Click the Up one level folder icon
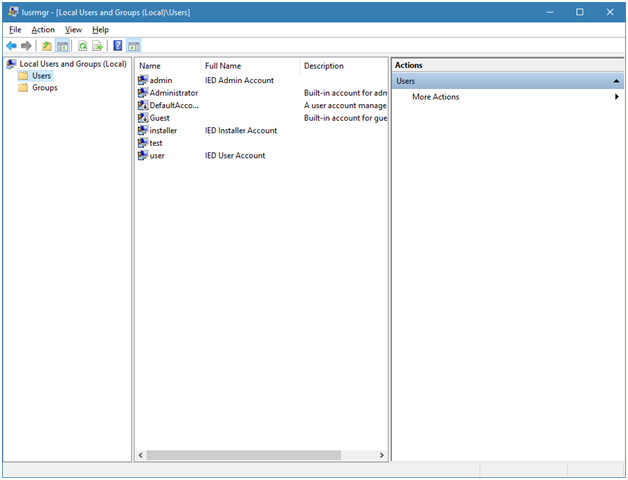 (x=47, y=46)
